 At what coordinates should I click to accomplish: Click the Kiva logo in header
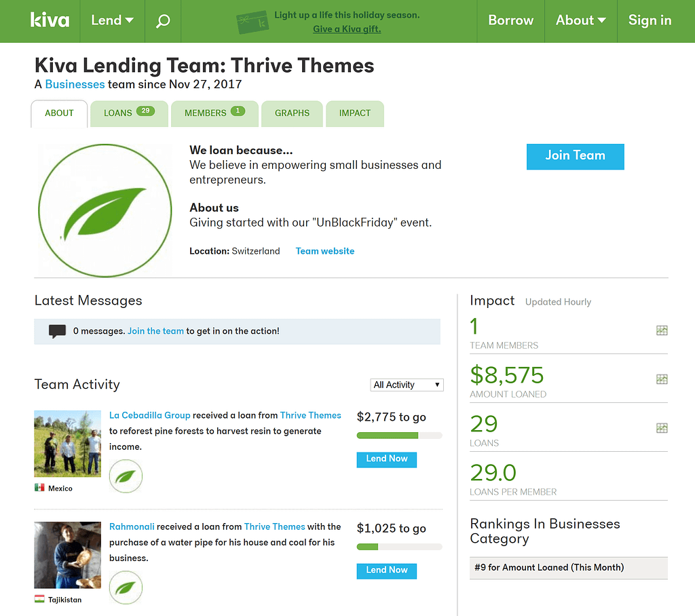tap(50, 20)
